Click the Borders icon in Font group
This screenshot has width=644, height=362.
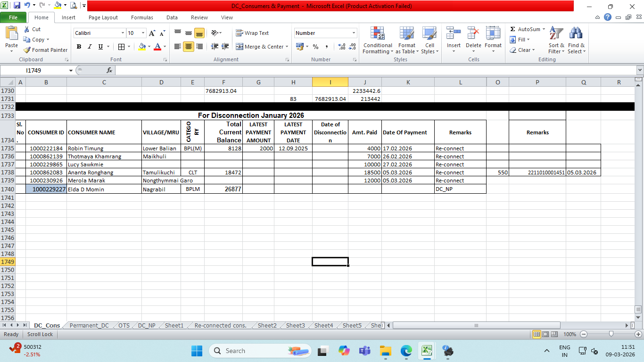(121, 47)
